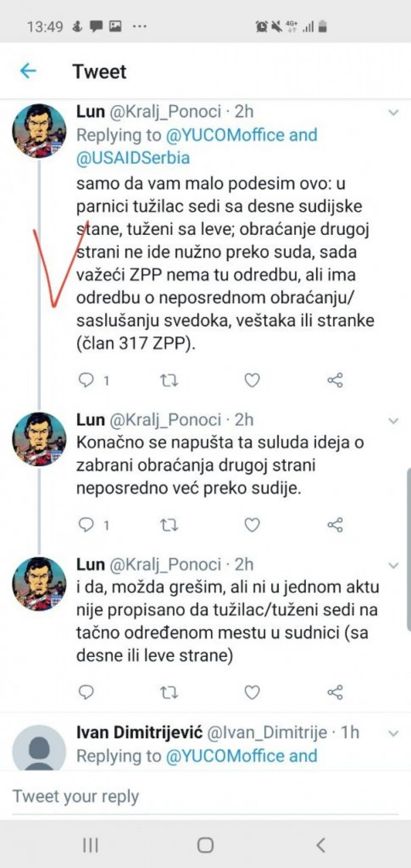Open options chevron on first Lun tweet
Screen dimensions: 411x868
tap(393, 112)
